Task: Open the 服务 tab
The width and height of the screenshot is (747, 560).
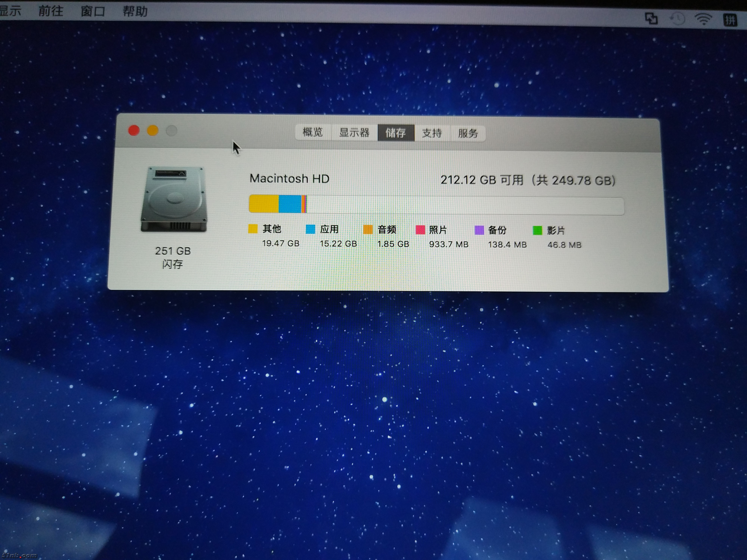Action: tap(468, 134)
